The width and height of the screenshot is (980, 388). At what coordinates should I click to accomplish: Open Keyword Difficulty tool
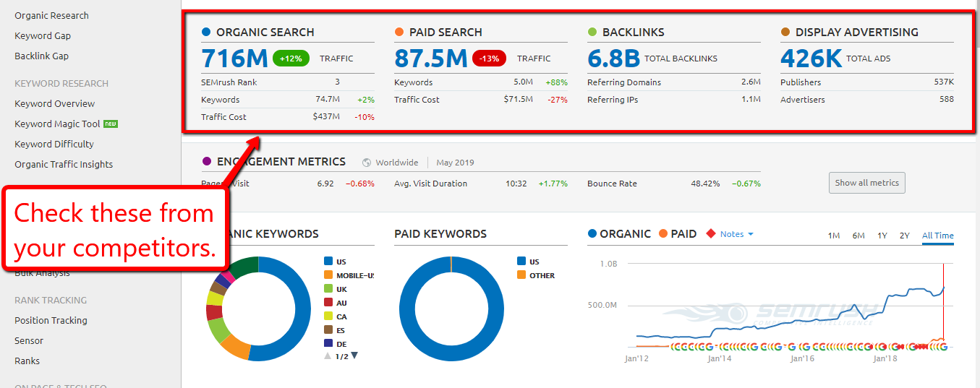coord(54,144)
